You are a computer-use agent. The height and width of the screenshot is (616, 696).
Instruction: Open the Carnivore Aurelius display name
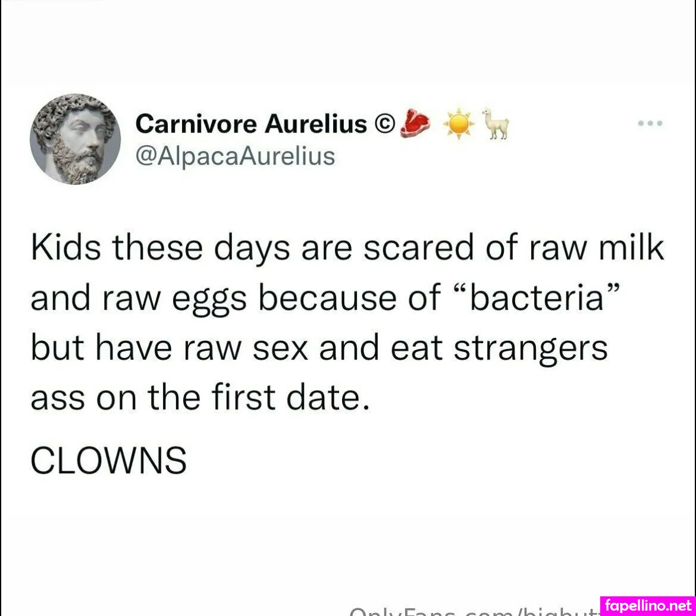[x=251, y=124]
